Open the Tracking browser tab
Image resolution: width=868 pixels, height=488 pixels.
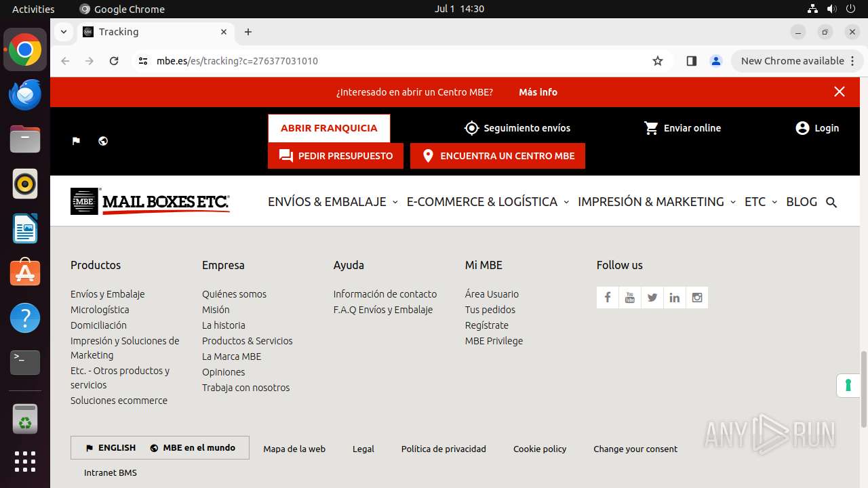click(x=156, y=32)
